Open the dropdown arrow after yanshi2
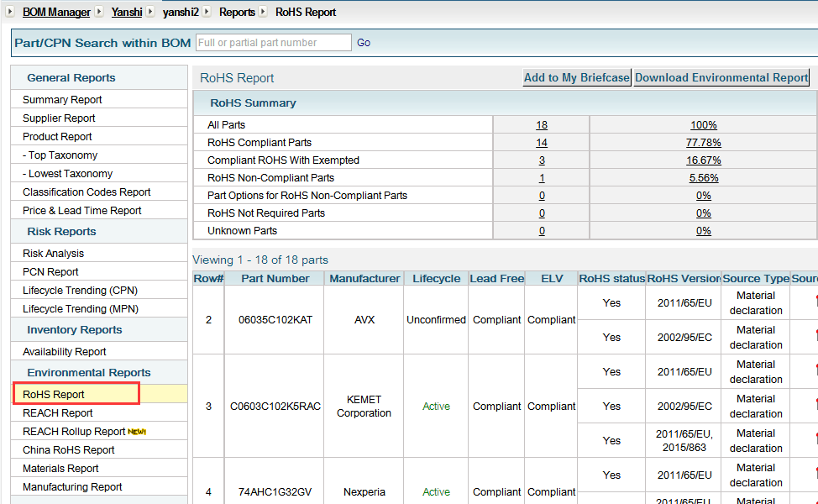 point(207,12)
